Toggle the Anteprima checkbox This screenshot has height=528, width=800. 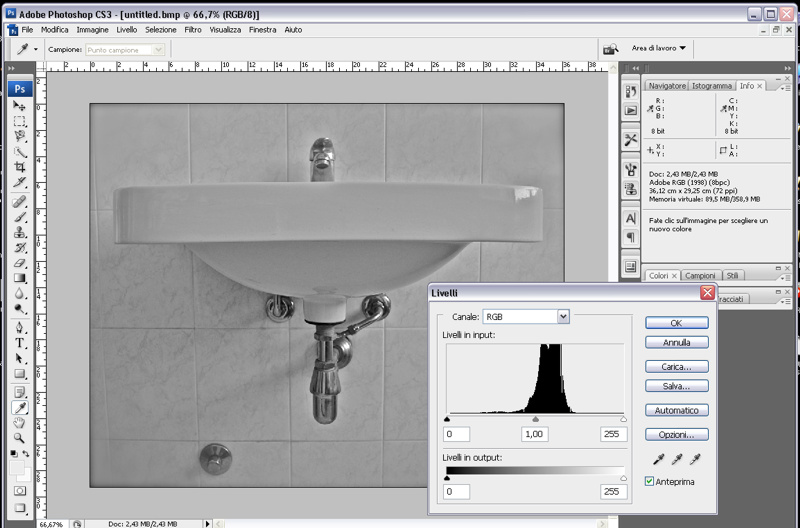click(650, 482)
